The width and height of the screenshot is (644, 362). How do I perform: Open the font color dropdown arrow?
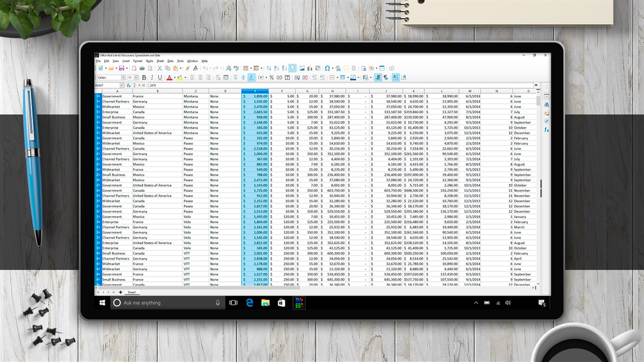[174, 77]
